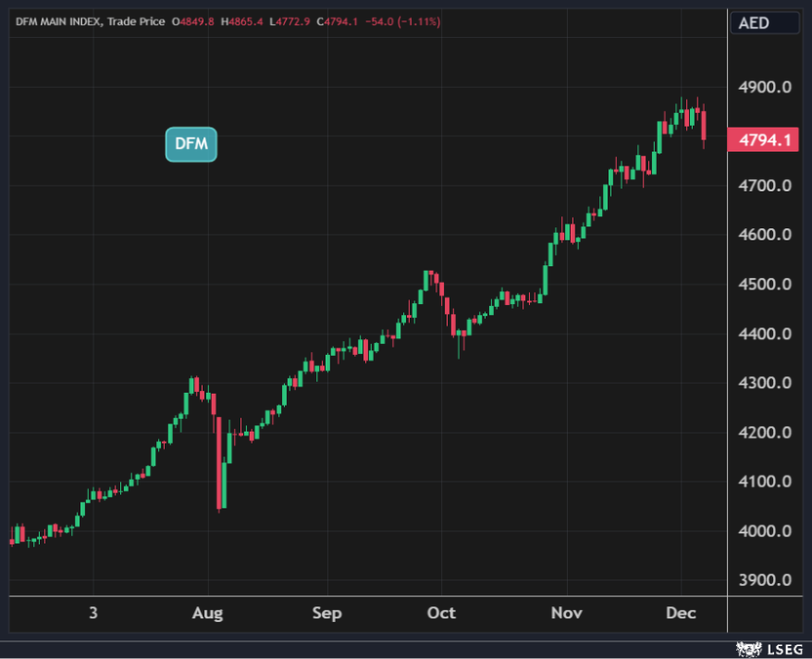The width and height of the screenshot is (812, 659).
Task: Click the 4000.0 price axis label
Action: tap(767, 531)
